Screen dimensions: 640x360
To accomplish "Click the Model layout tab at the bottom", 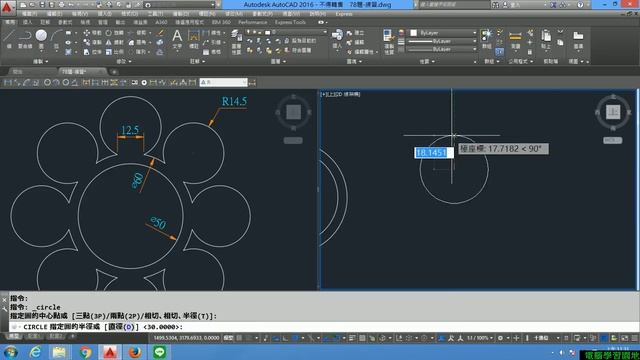I will [13, 336].
